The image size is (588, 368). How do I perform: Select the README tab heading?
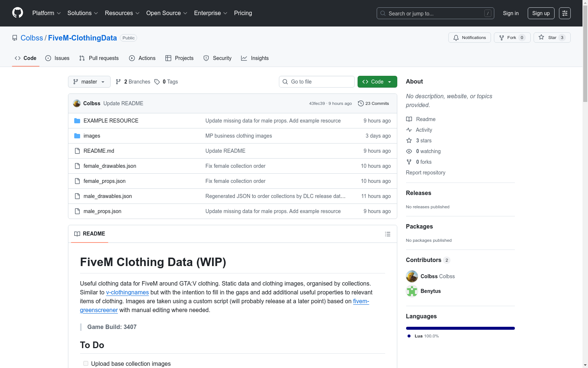pos(90,234)
